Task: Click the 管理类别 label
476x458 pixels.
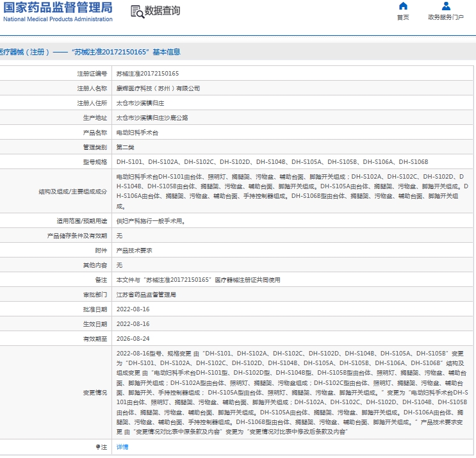Action: (95, 147)
